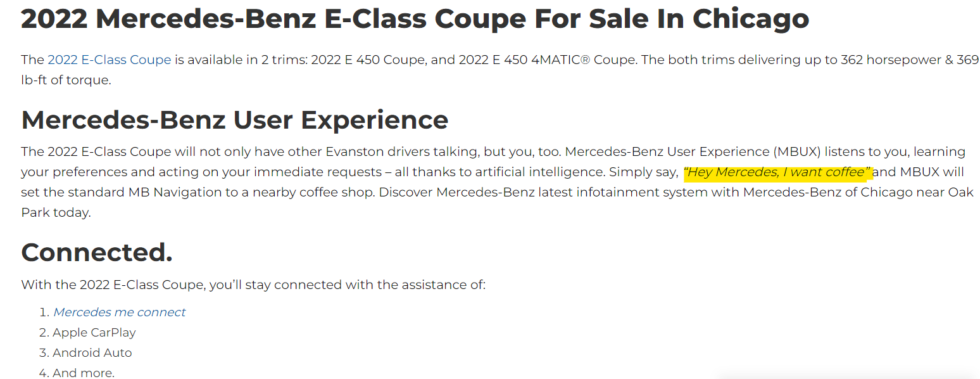Click the stay connected intro sentence
Image resolution: width=980 pixels, height=379 pixels.
253,285
